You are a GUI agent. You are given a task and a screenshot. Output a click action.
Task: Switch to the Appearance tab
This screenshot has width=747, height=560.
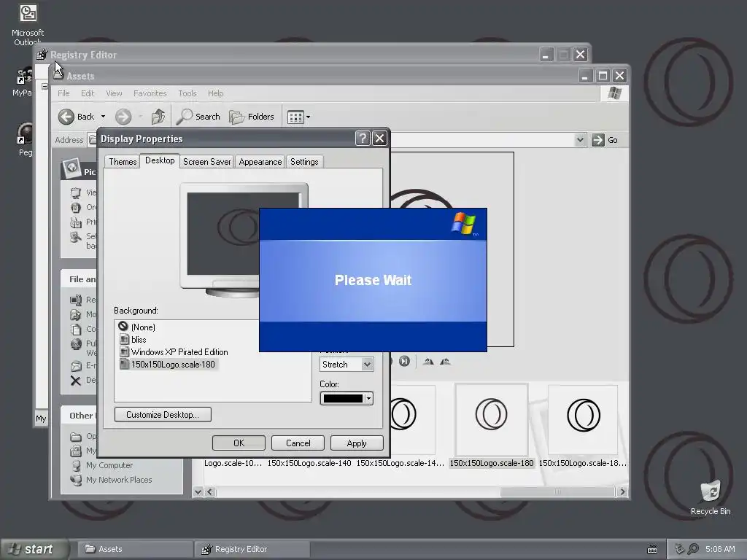tap(260, 162)
